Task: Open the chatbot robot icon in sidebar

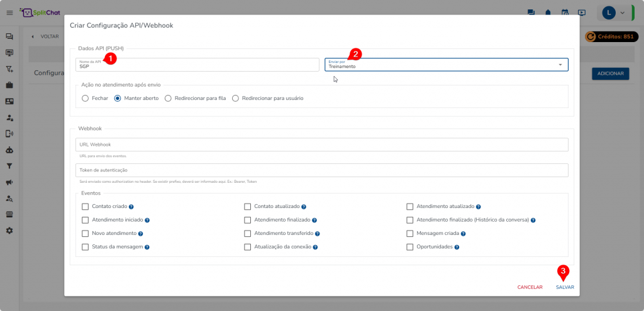Action: point(9,150)
